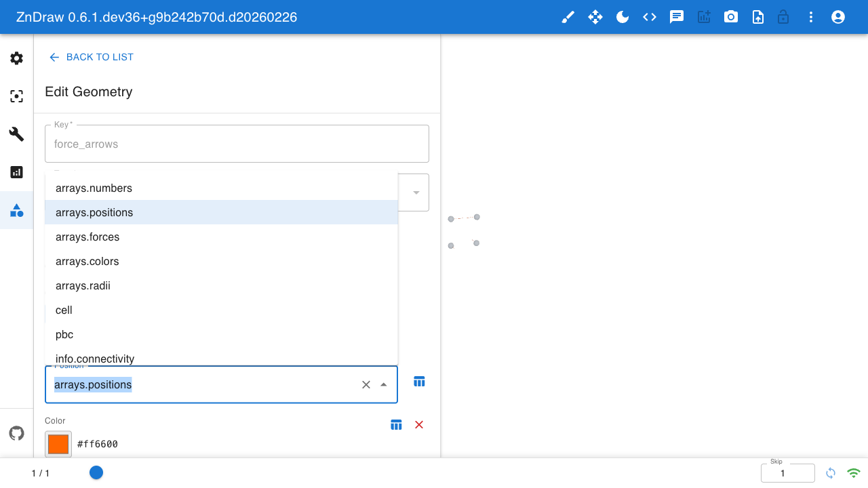Click the room lock icon
868x488 pixels.
coord(783,17)
